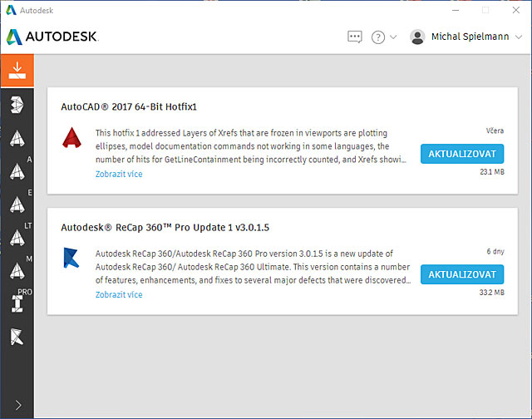Click the 6 dny date label
532x419 pixels.
click(x=495, y=251)
